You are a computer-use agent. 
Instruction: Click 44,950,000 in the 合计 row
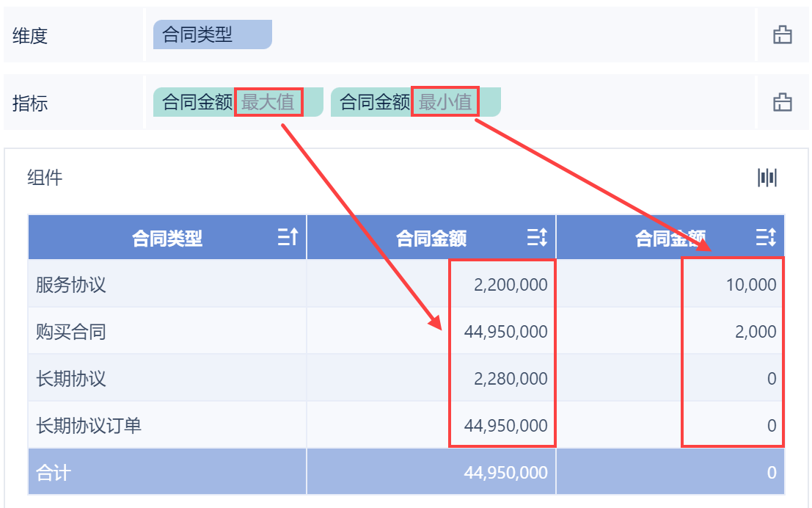(506, 473)
